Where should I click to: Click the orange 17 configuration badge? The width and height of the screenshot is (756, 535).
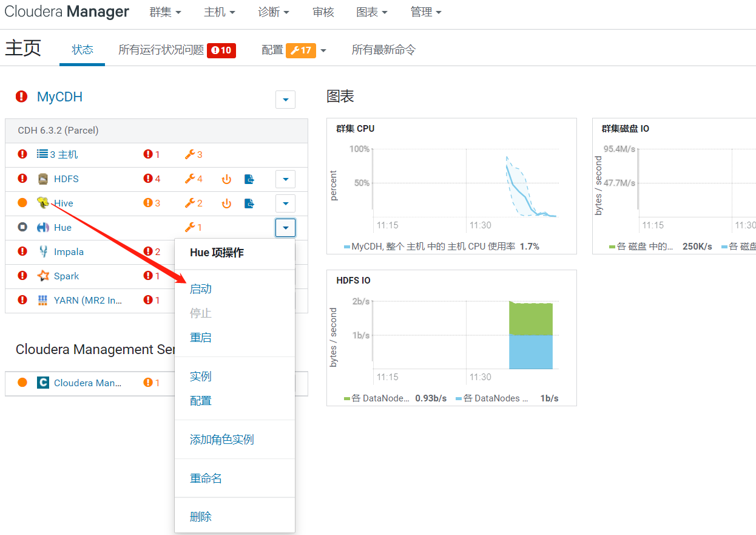tap(302, 50)
